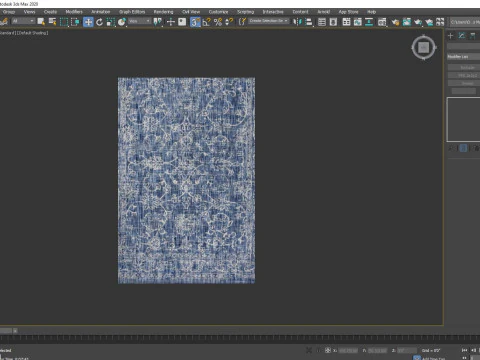Switch to the Hierarchy command panel tab
Viewport: 480px width, 360px height.
point(473,36)
